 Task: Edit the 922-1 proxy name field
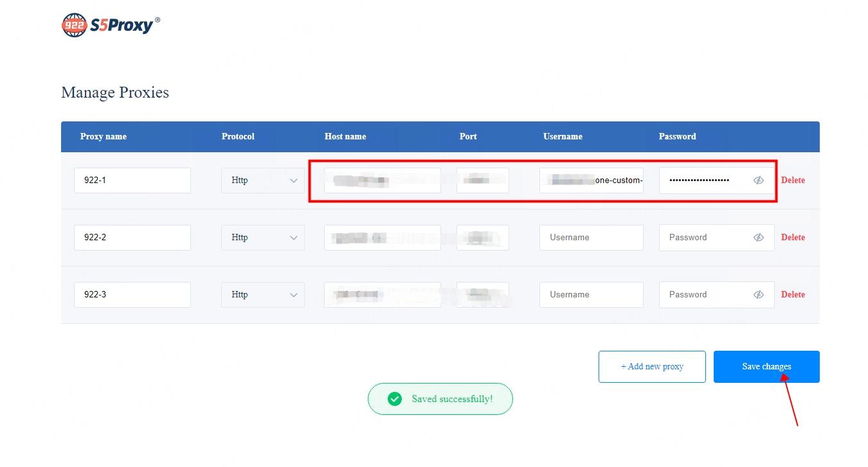132,181
